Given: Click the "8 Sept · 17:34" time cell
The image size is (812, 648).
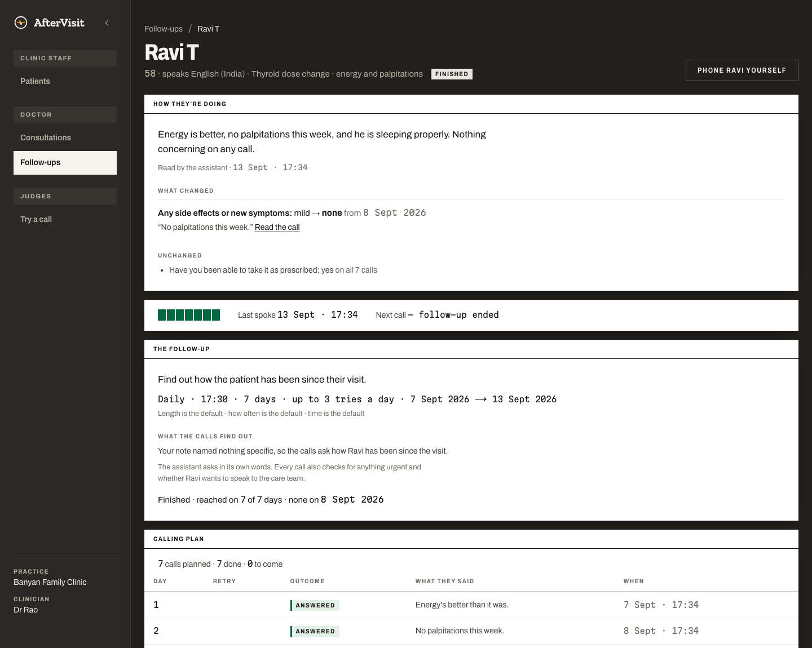Looking at the screenshot, I should coord(661,631).
